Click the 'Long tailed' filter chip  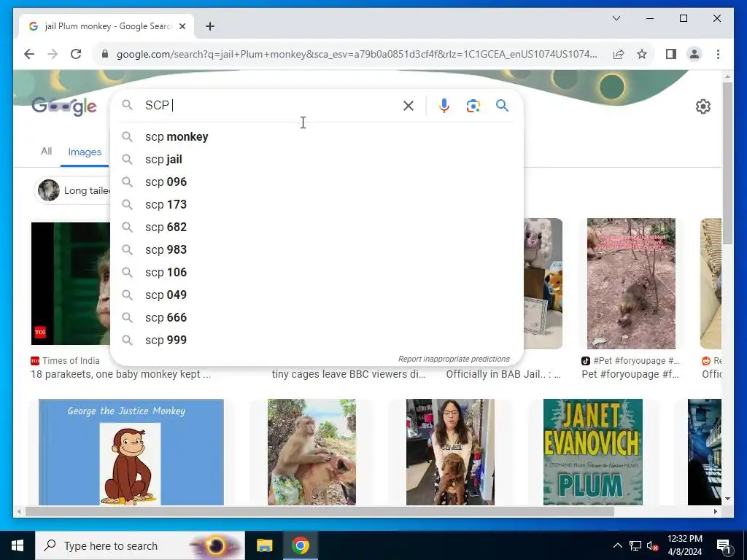[72, 190]
